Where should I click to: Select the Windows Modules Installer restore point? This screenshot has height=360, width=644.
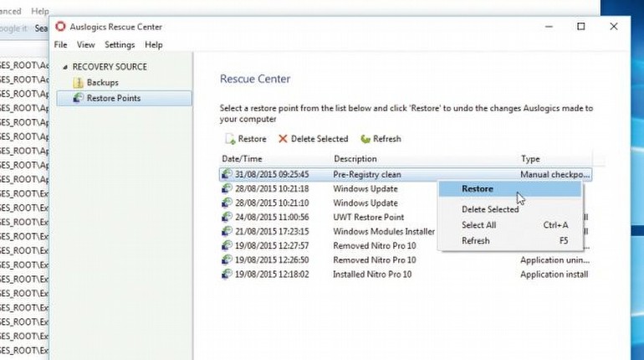pos(383,231)
